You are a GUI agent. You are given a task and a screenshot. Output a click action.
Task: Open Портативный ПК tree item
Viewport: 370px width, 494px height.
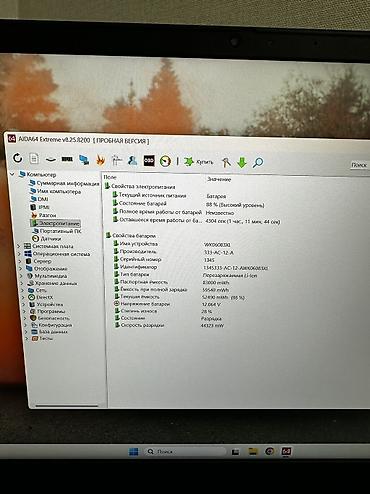coord(60,231)
